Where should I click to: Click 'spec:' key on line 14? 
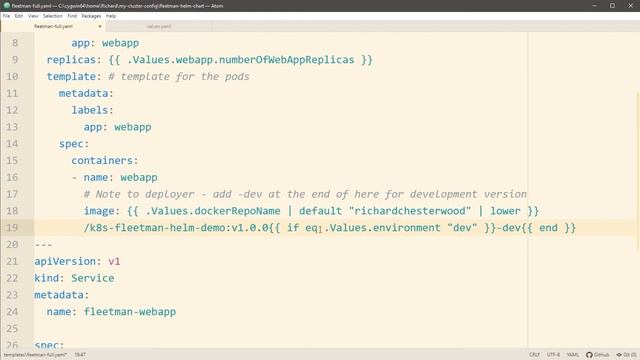coord(74,144)
